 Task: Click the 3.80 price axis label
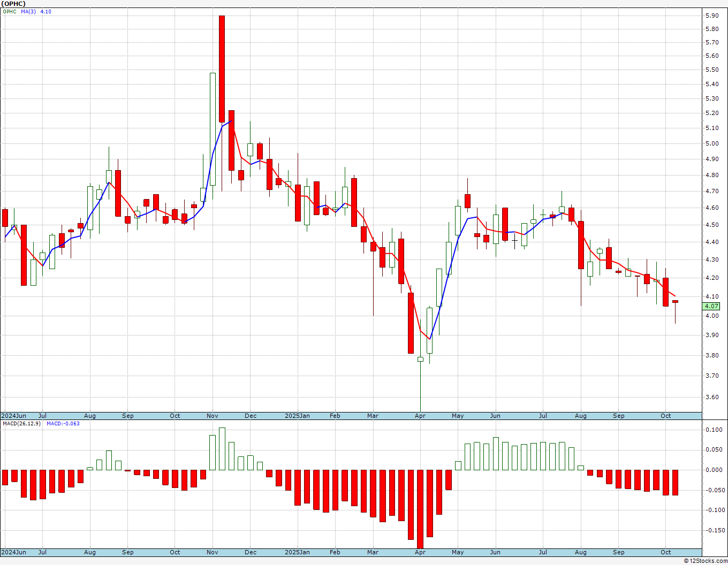[x=712, y=355]
